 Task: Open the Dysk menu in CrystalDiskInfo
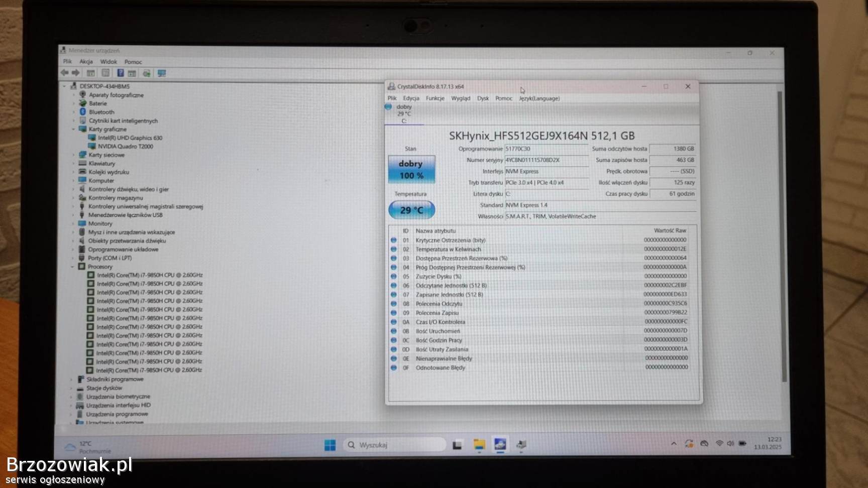click(483, 98)
